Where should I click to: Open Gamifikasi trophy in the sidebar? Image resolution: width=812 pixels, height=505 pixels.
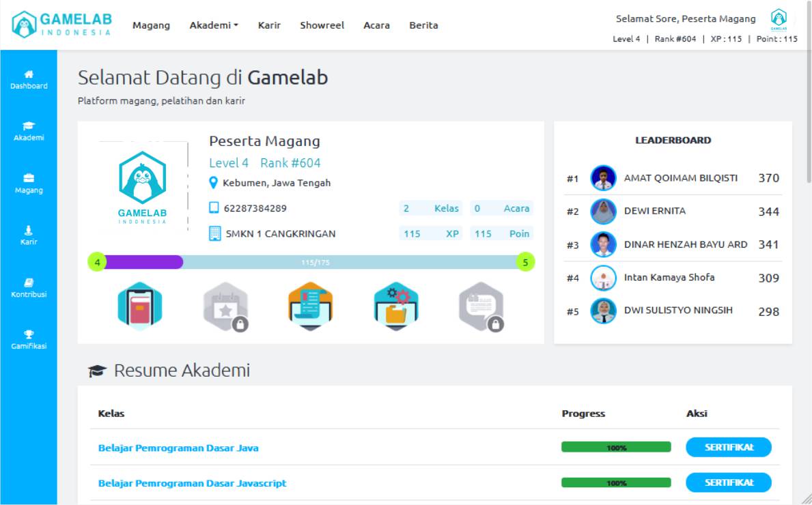[x=29, y=340]
